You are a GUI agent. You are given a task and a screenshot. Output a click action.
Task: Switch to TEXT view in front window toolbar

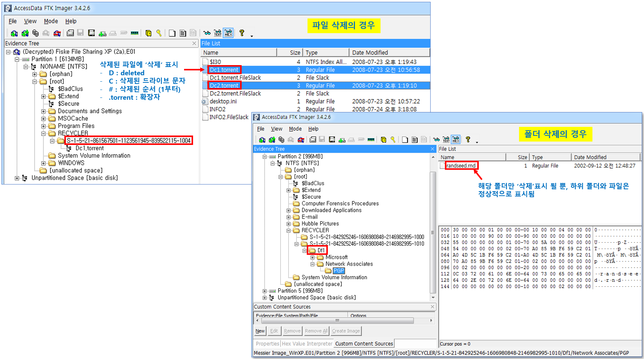tap(446, 140)
